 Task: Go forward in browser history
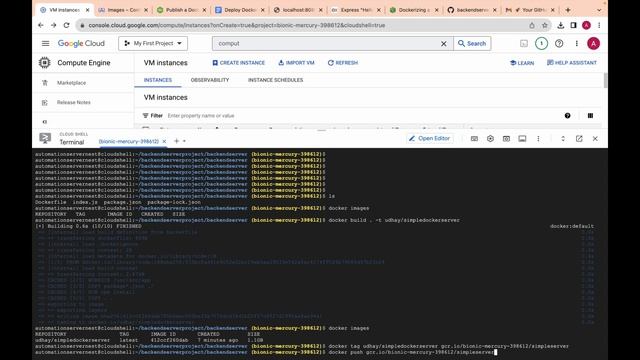(53, 25)
